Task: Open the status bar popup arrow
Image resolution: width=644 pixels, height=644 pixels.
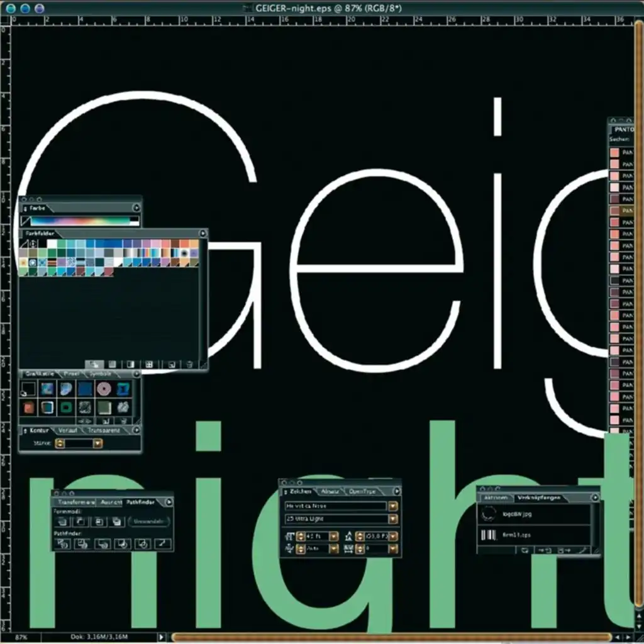Action: pos(162,638)
